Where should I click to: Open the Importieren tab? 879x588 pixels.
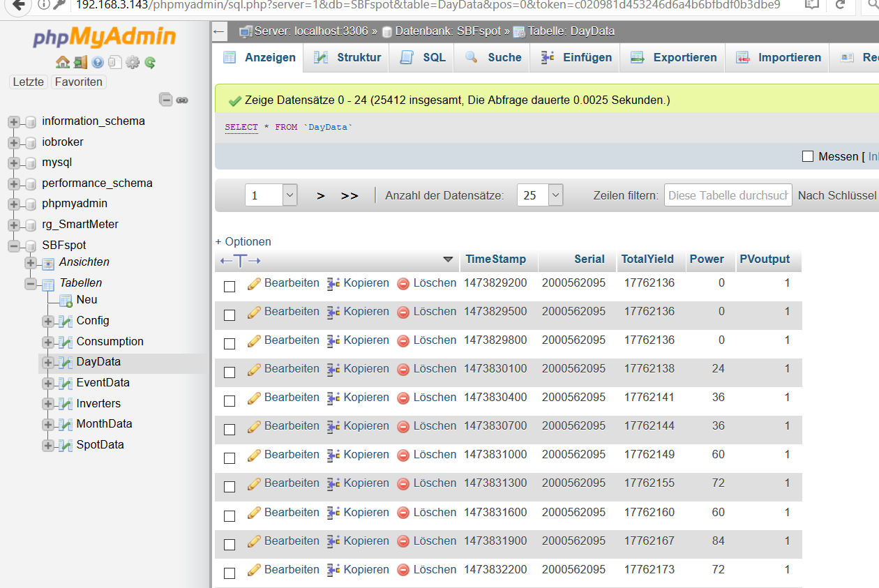click(779, 57)
